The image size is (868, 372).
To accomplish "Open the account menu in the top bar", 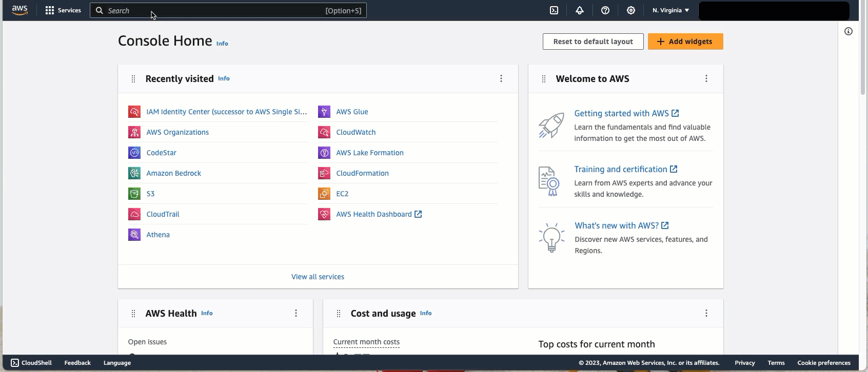I will (x=774, y=11).
